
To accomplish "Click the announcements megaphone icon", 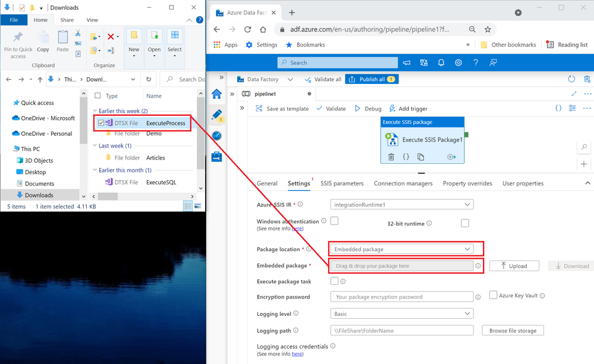I will point(407,62).
